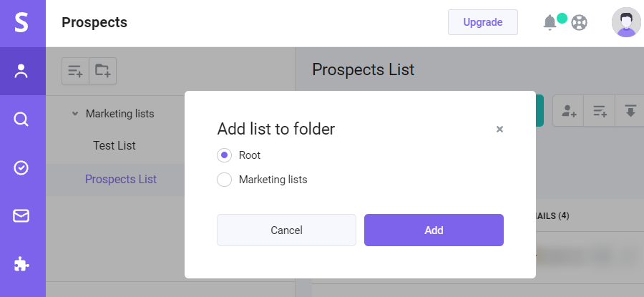Select Prospects List in the sidebar tree
This screenshot has width=644, height=297.
coord(121,180)
